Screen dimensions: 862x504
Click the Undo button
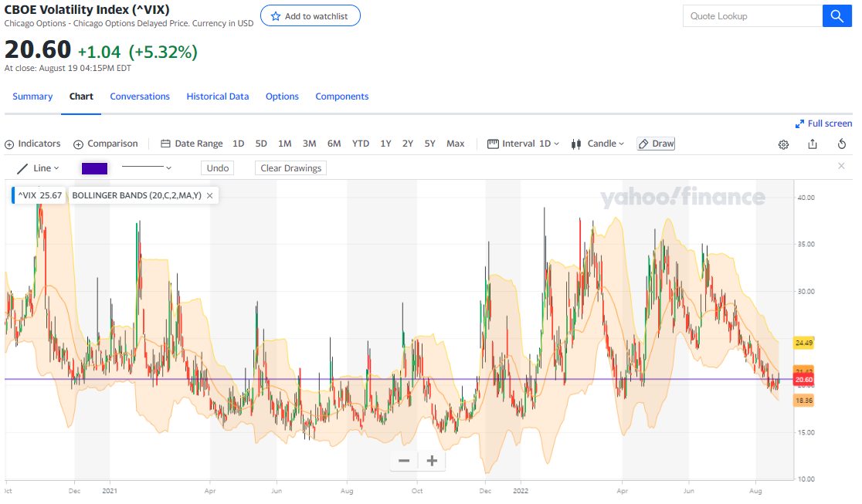218,168
